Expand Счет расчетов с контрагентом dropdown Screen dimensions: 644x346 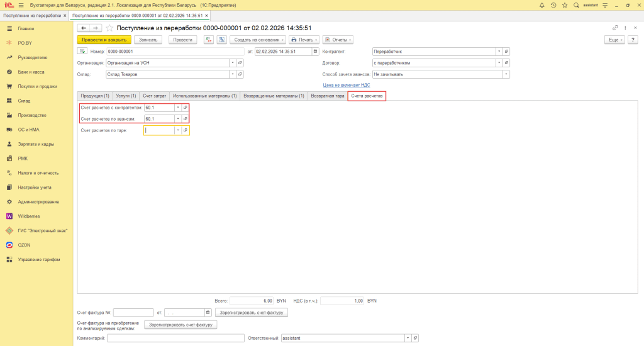(177, 108)
